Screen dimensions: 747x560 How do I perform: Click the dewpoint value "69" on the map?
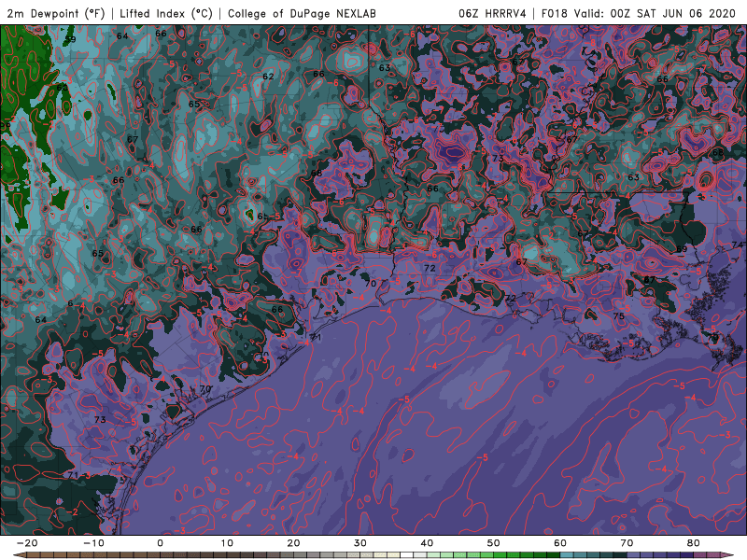point(682,249)
